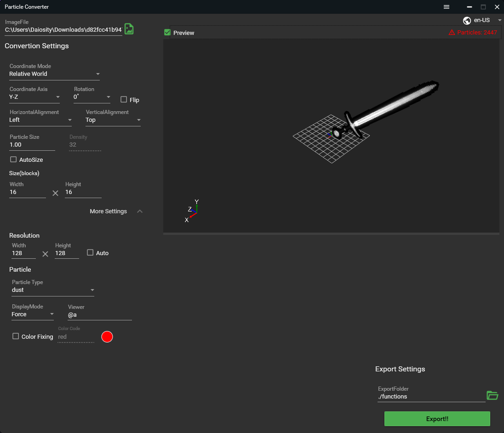Open the ExportFolder browse folder icon
This screenshot has height=433, width=504.
click(x=493, y=395)
